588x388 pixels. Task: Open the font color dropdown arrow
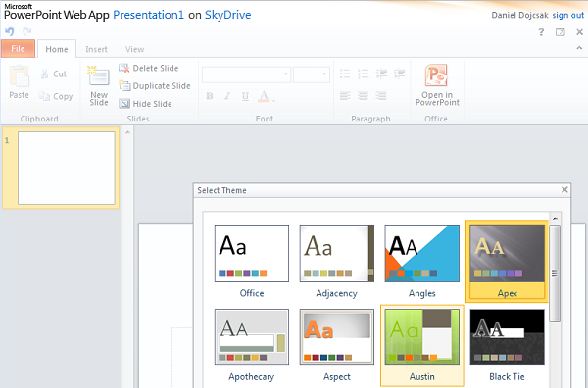coord(274,101)
